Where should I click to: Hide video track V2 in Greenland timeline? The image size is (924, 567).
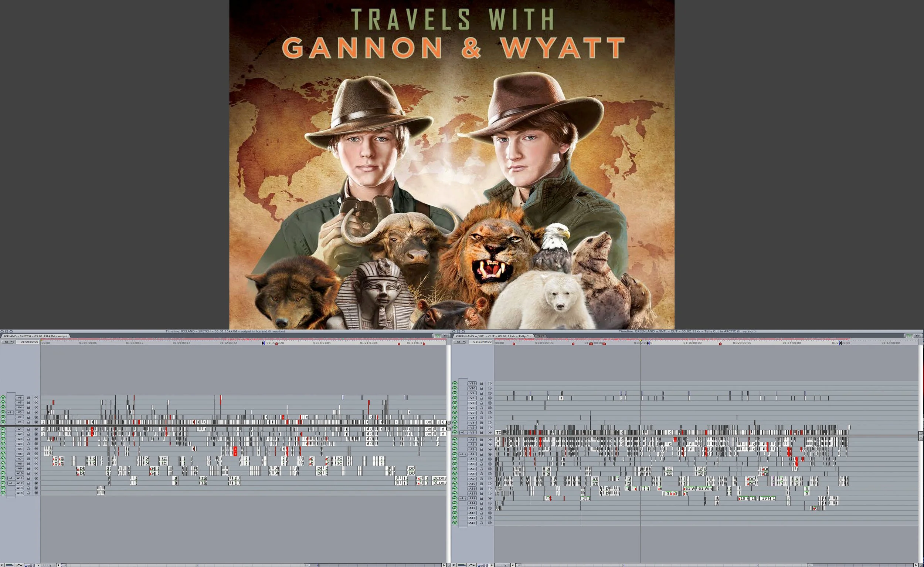[455, 428]
